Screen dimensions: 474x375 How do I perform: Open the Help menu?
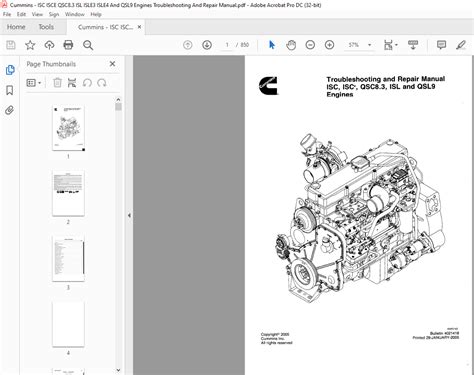(96, 14)
